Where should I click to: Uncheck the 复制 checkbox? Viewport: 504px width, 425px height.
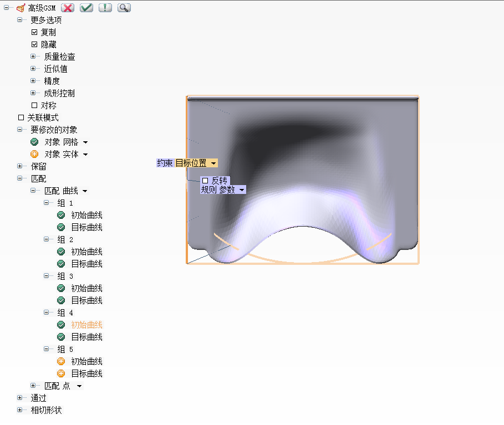[34, 32]
